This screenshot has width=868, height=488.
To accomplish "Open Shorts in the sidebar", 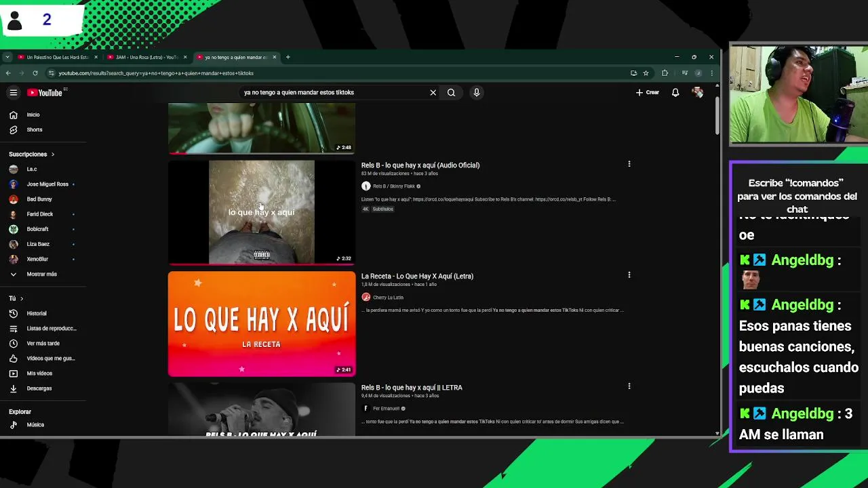I will click(x=34, y=129).
